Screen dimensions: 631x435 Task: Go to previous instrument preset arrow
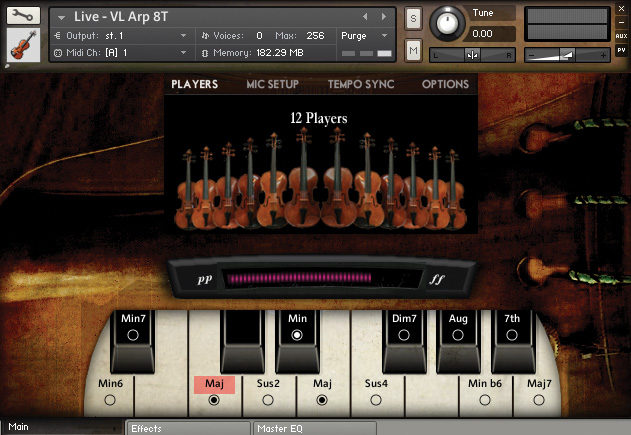click(364, 17)
